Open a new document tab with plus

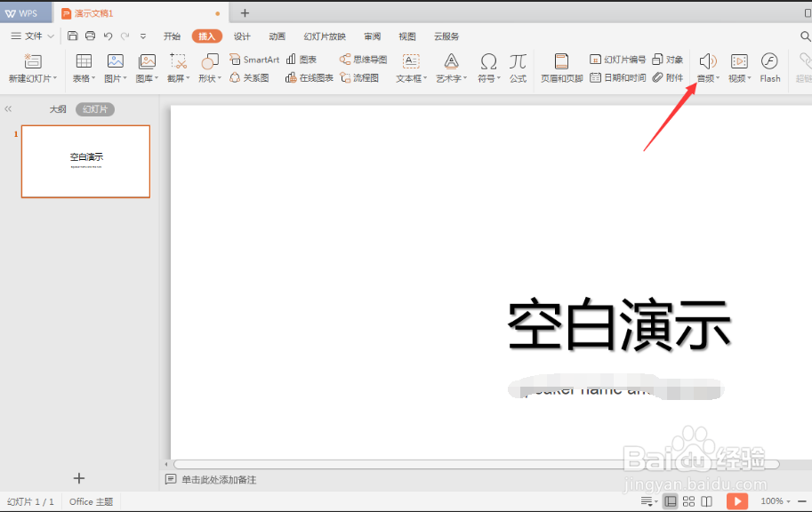[245, 13]
